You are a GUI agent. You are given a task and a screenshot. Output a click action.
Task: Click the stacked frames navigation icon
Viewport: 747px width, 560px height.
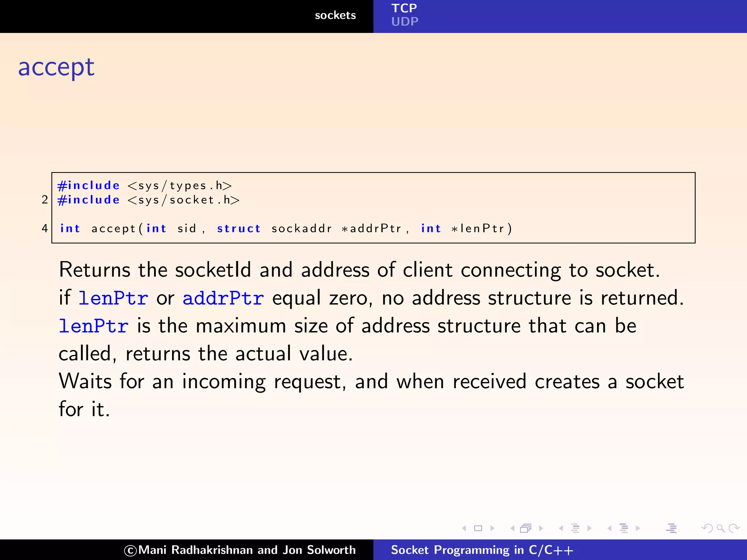click(526, 528)
